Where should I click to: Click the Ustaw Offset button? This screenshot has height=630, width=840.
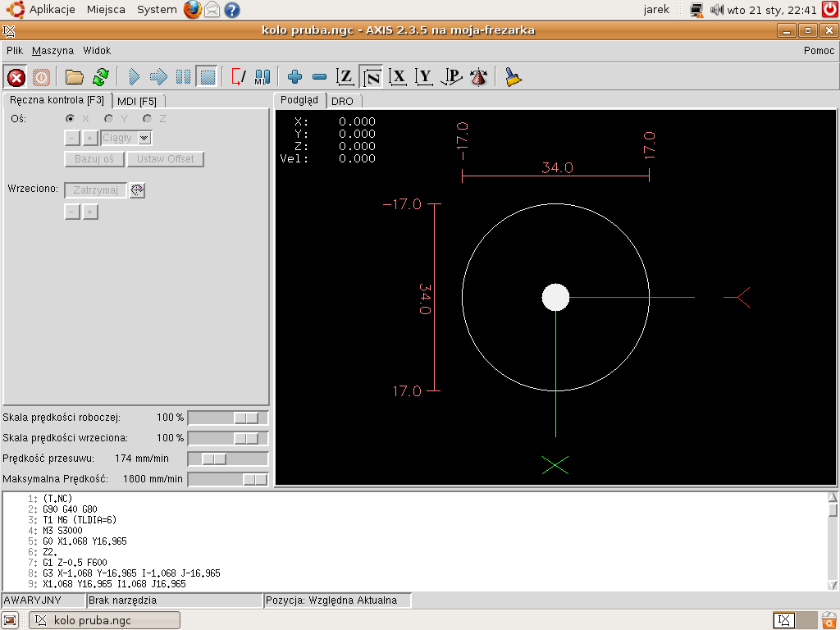[x=166, y=159]
